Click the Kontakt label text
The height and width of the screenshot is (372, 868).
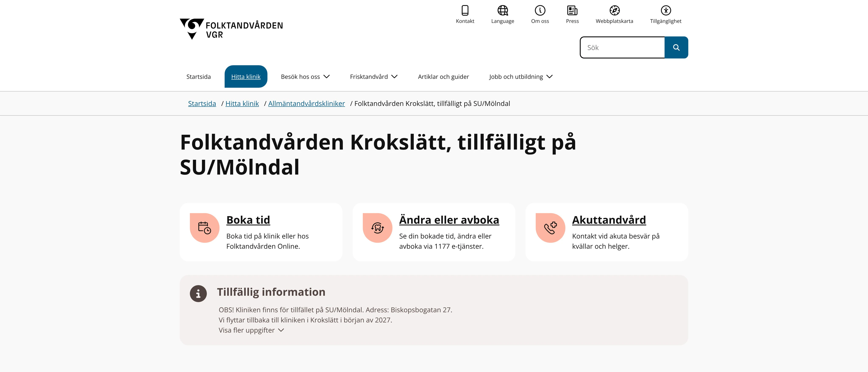click(x=465, y=21)
